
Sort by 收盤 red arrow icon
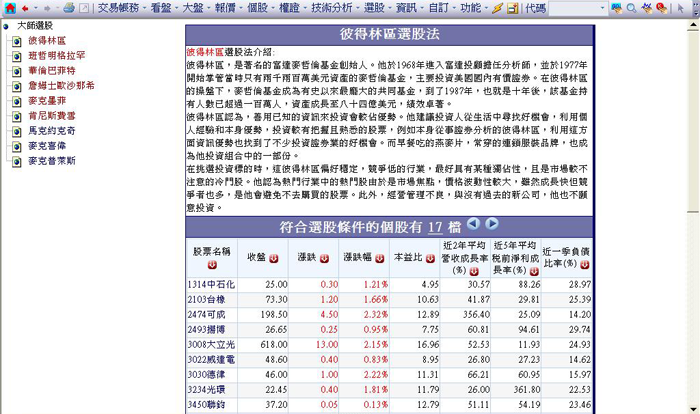tap(274, 258)
